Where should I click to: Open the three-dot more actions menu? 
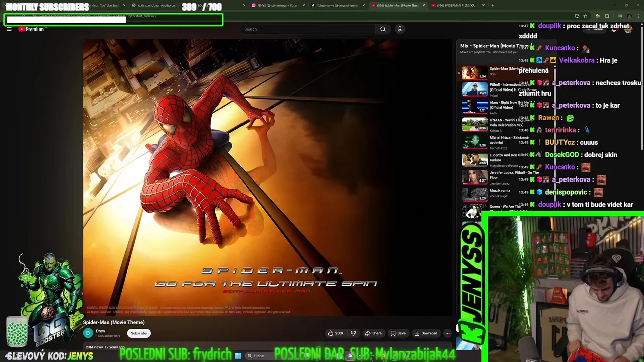coord(447,333)
